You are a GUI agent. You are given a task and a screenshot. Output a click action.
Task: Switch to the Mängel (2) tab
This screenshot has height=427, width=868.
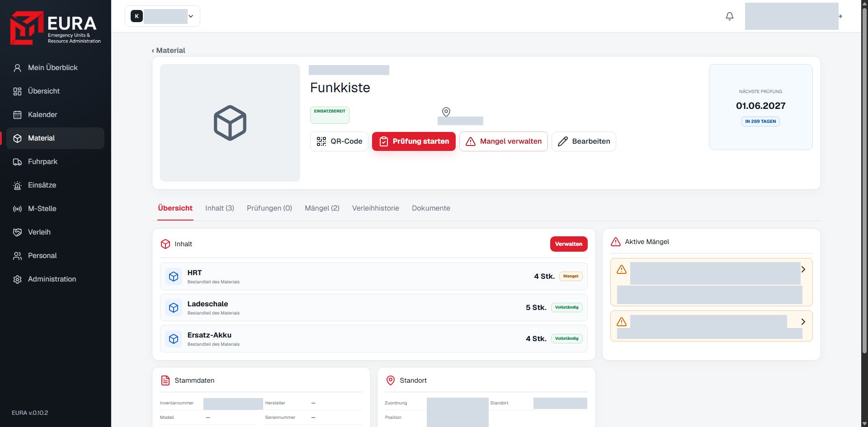pos(322,208)
